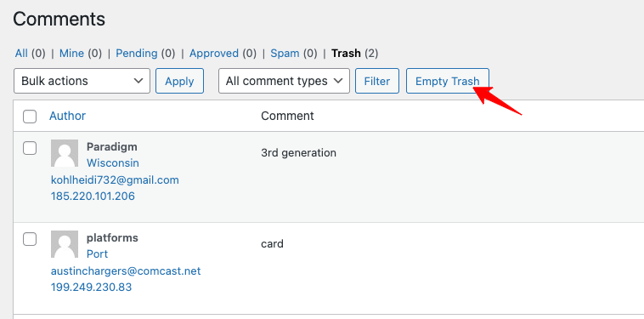Click the Filter button
Screen dimensions: 644x319
pos(377,81)
